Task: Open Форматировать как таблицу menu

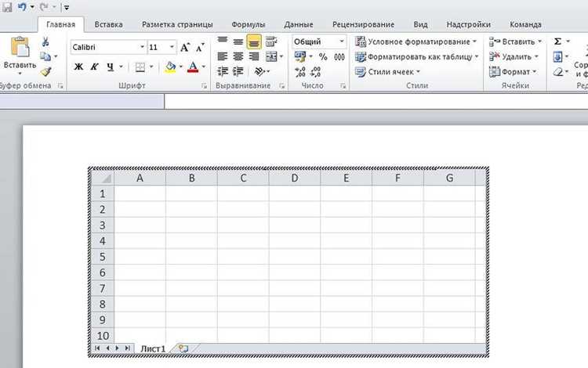Action: (417, 56)
